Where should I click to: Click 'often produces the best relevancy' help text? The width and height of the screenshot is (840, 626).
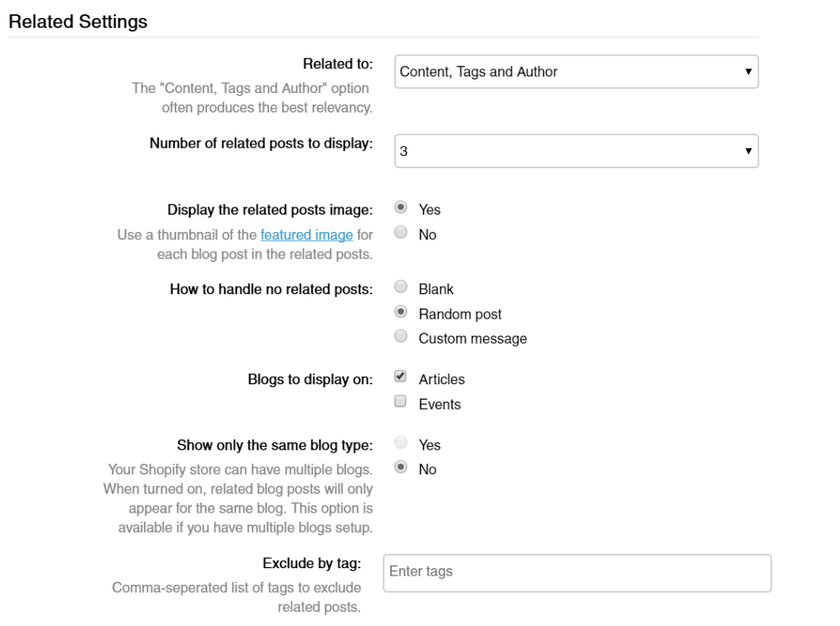coord(267,108)
